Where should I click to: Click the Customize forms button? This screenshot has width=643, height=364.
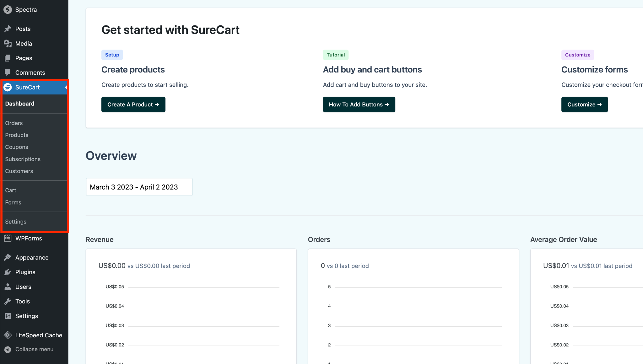(x=584, y=104)
